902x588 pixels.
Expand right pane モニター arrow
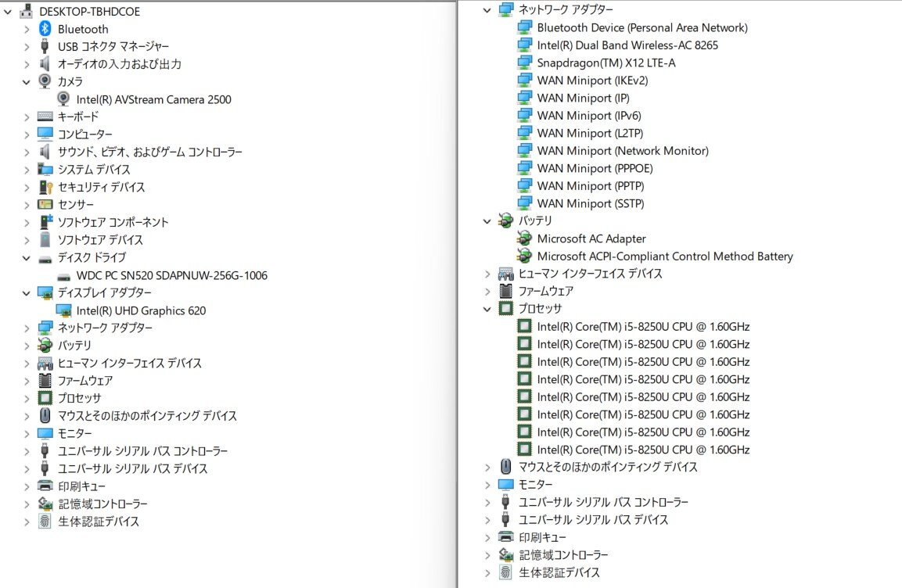487,485
